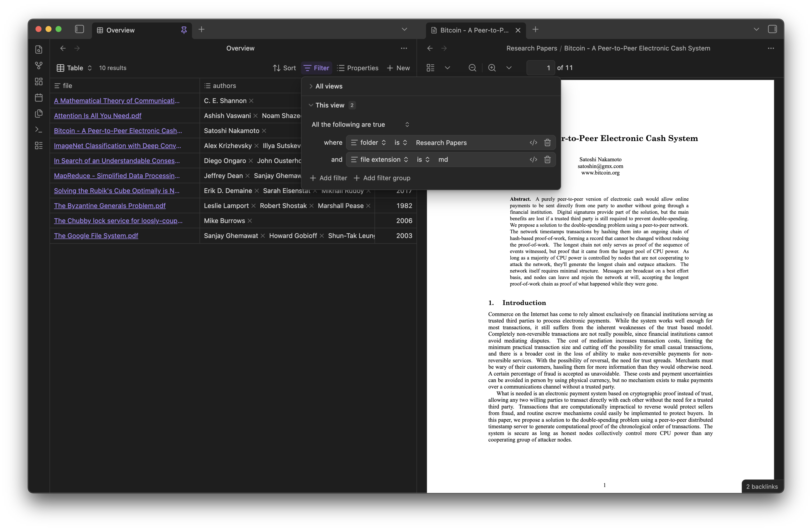The height and width of the screenshot is (530, 812).
Task: Toggle the right sidebar
Action: (772, 29)
